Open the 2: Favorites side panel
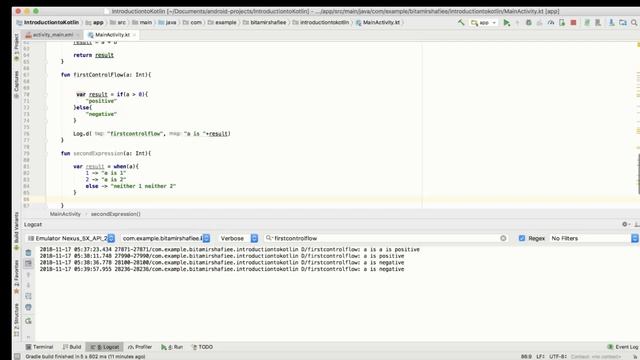The image size is (640, 360). click(x=16, y=277)
